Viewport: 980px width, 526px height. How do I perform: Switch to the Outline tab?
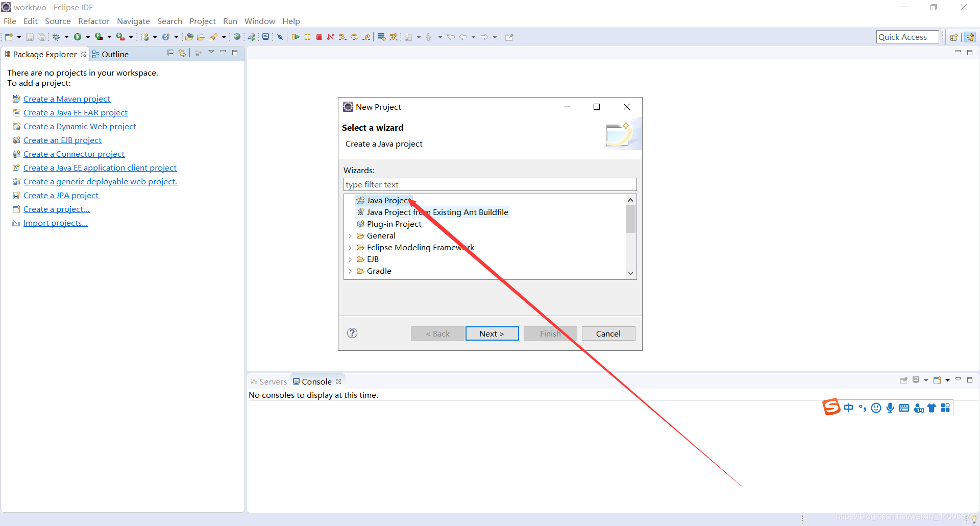pyautogui.click(x=110, y=54)
